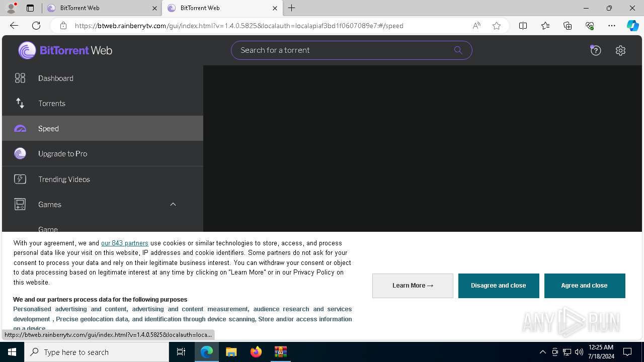Click the Upgrade to Pro logo icon
This screenshot has height=362, width=644.
(x=20, y=153)
